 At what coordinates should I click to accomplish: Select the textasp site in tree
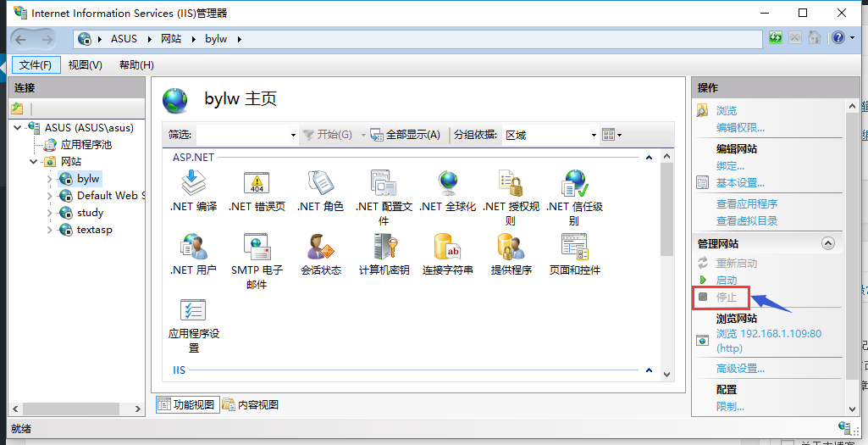(95, 230)
